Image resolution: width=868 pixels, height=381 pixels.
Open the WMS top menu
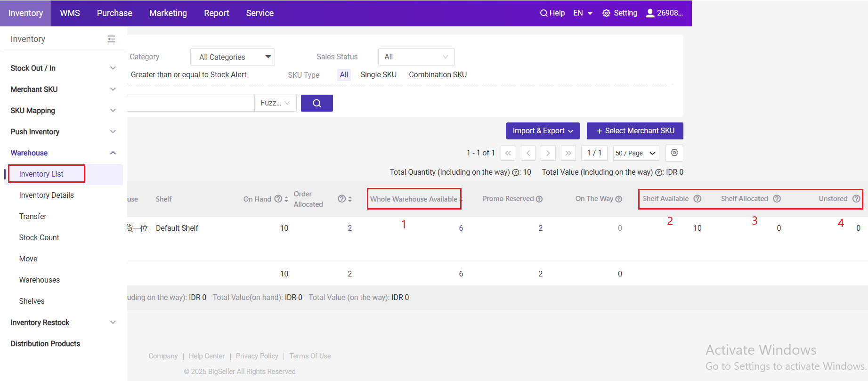coord(70,13)
